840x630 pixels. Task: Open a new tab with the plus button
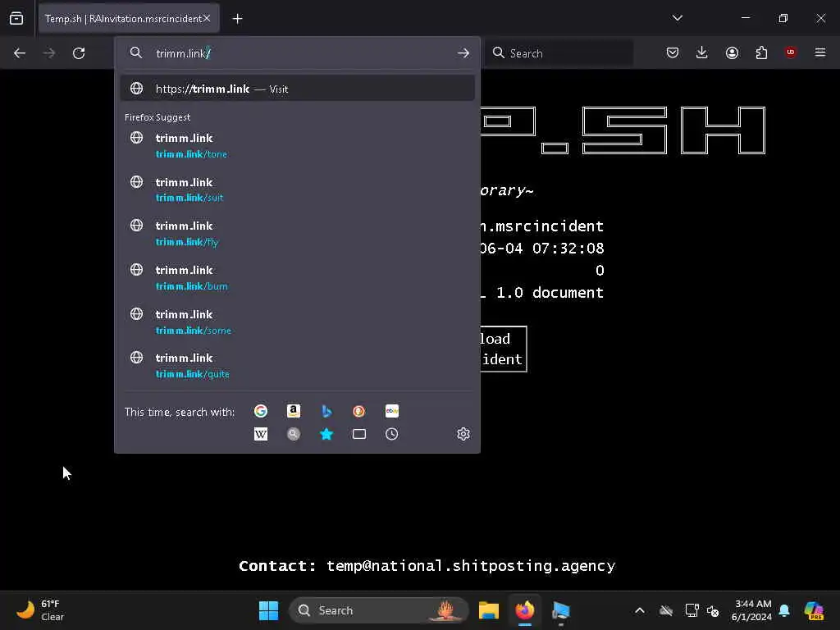coord(237,19)
